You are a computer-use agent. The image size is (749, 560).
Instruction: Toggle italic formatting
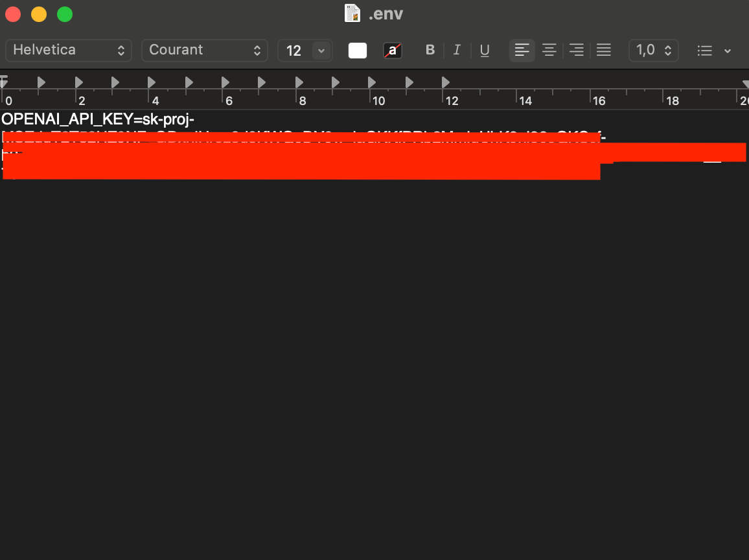(x=457, y=50)
